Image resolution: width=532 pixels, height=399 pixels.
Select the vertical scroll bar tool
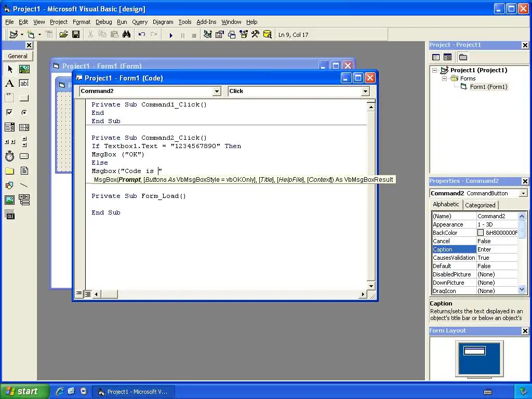24,142
